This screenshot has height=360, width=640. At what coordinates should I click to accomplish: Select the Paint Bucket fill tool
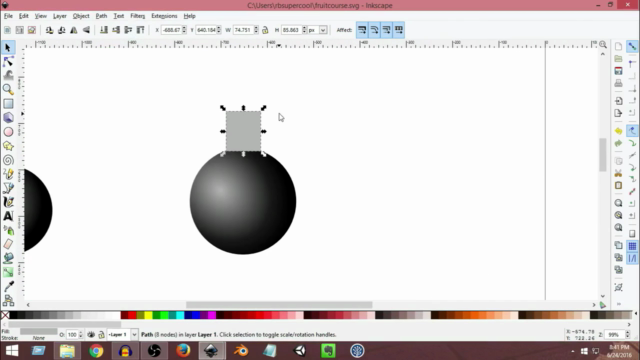coord(8,258)
